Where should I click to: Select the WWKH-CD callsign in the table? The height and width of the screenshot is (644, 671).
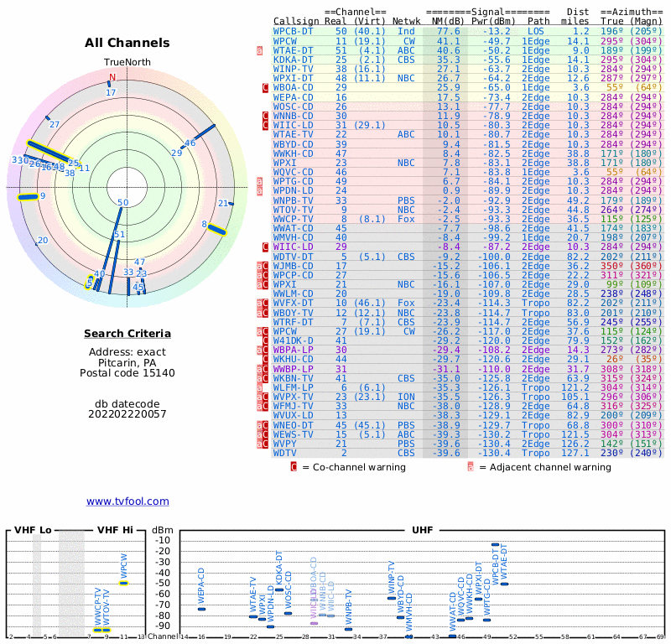pyautogui.click(x=293, y=153)
